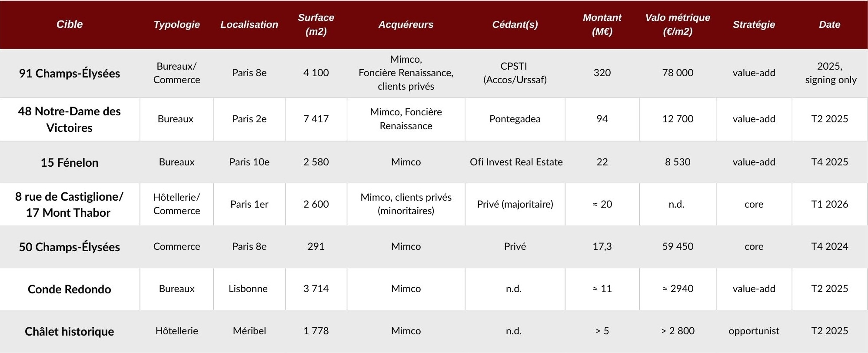Click the Typologie column header
This screenshot has height=353, width=868.
click(176, 24)
